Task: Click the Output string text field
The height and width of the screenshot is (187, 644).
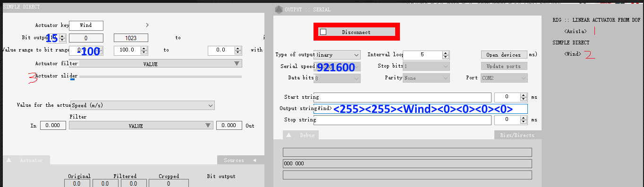Action: 420,109
